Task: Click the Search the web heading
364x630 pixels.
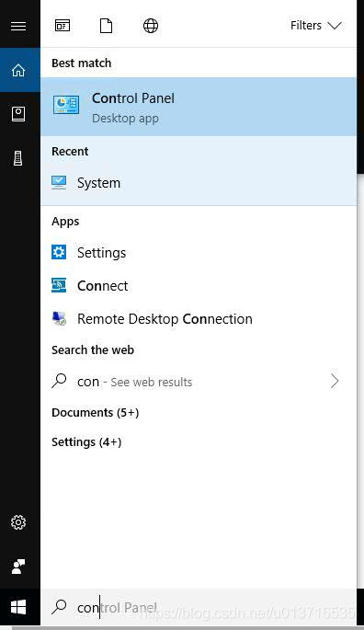Action: 93,349
